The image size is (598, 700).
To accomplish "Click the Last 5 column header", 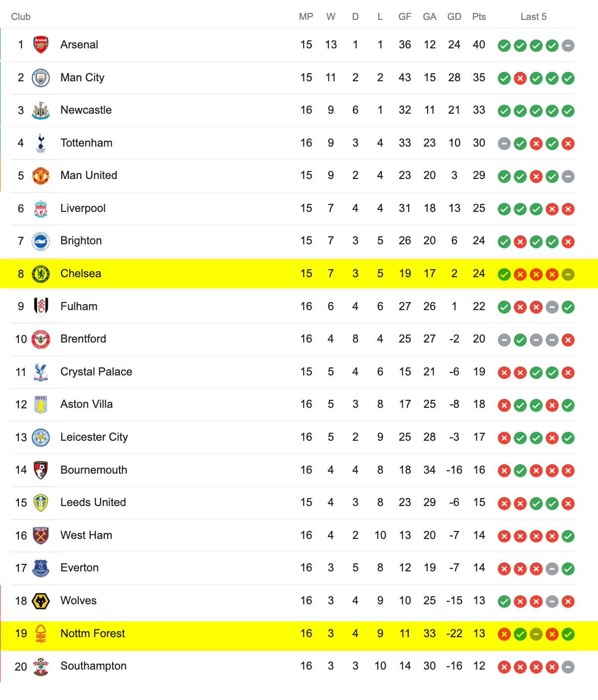I will pyautogui.click(x=534, y=16).
